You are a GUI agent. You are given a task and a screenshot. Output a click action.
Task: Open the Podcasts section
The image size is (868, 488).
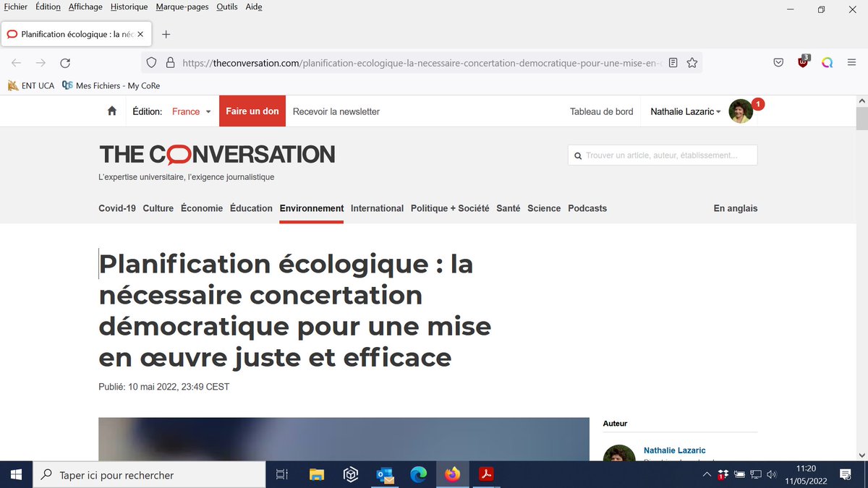pyautogui.click(x=587, y=208)
